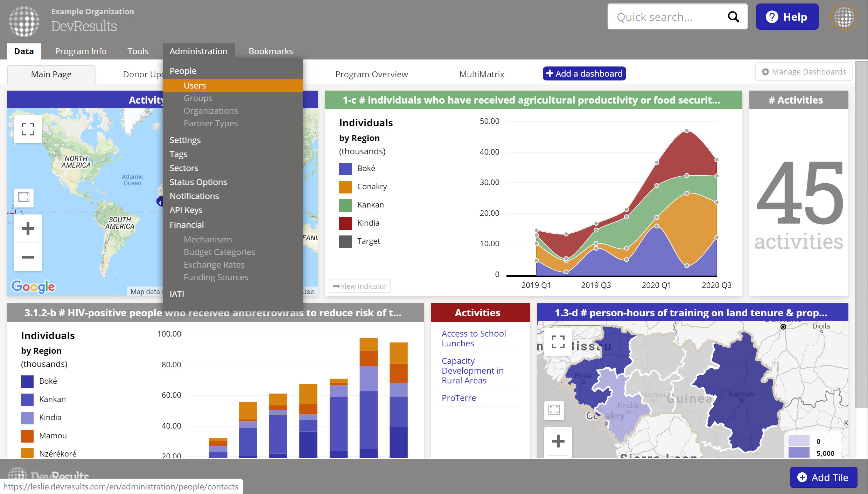Zoom in on the Guinea map
The image size is (868, 494).
click(558, 441)
